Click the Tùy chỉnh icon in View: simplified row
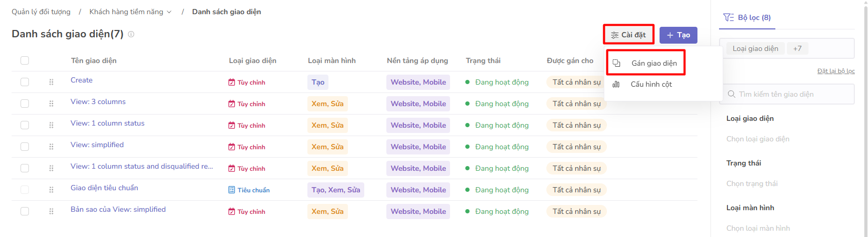Viewport: 868px width, 237px height. click(x=232, y=147)
